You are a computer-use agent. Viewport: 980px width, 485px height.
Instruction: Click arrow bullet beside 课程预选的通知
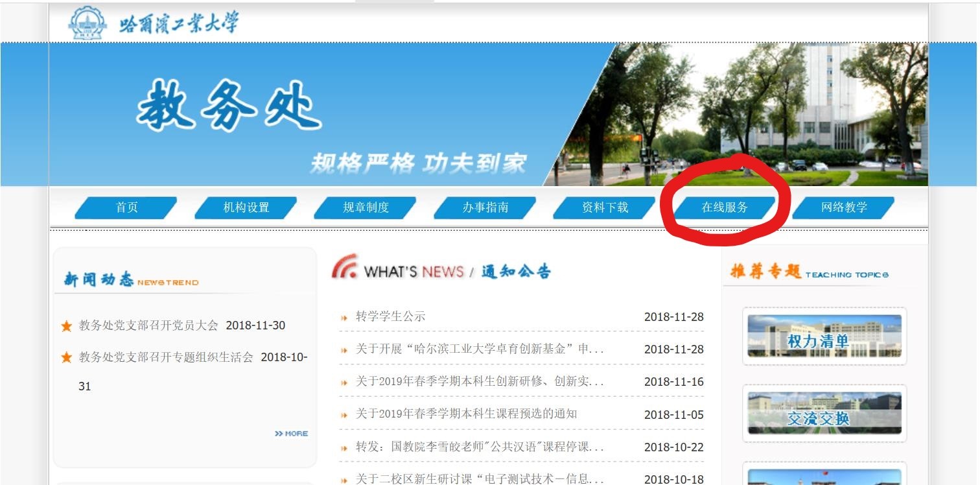point(344,415)
